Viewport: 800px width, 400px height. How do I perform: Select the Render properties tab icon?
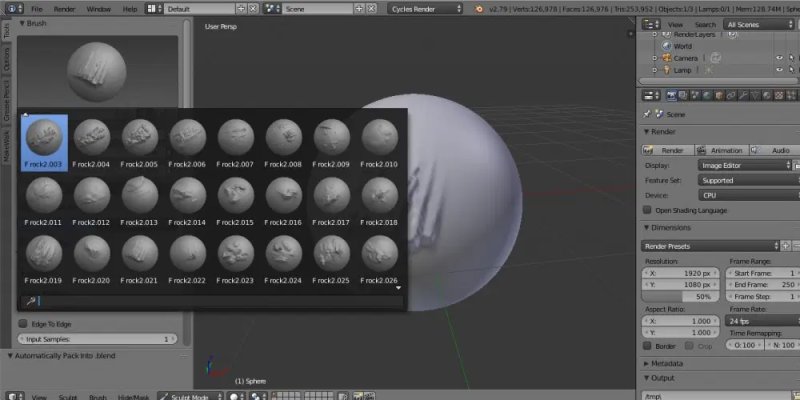click(672, 95)
